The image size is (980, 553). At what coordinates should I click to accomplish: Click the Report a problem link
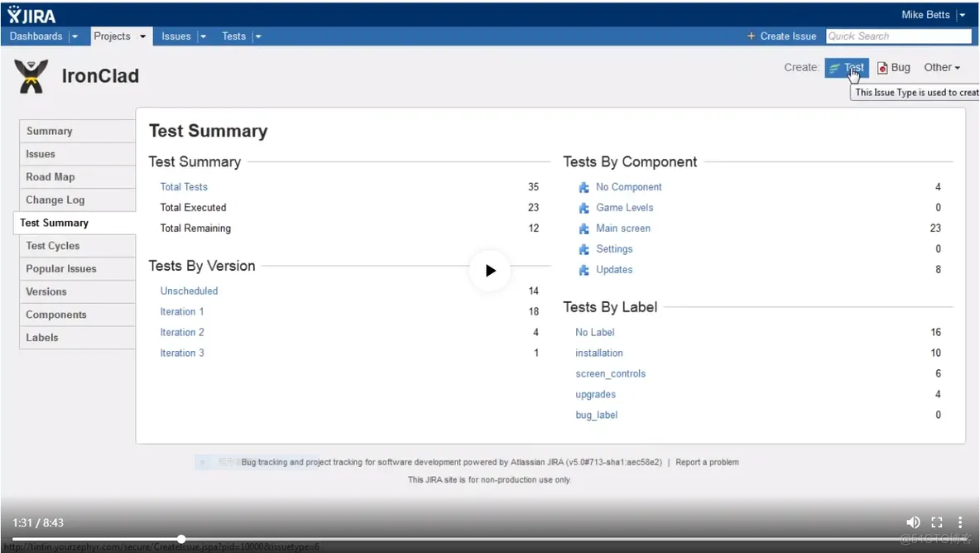pyautogui.click(x=707, y=463)
